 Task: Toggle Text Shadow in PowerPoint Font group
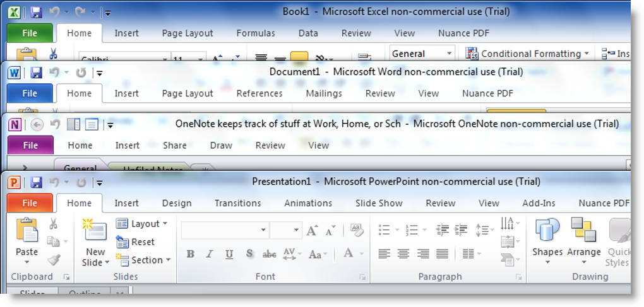tap(249, 254)
